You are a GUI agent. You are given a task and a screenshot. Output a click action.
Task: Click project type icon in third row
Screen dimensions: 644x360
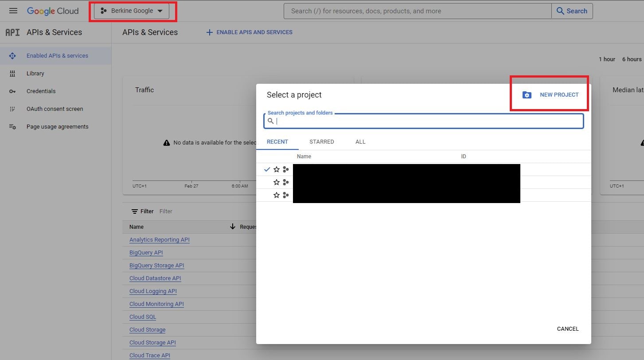coord(286,195)
